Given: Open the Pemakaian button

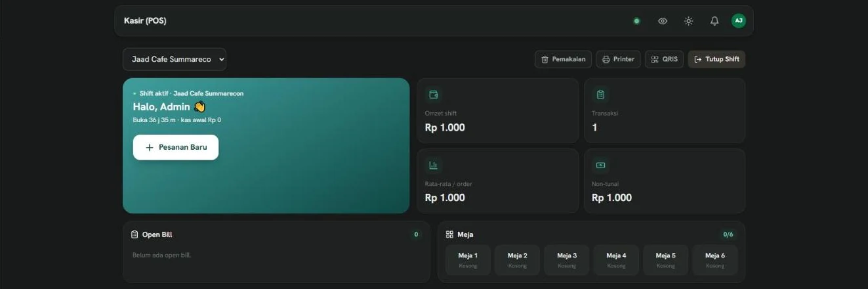Looking at the screenshot, I should 563,59.
